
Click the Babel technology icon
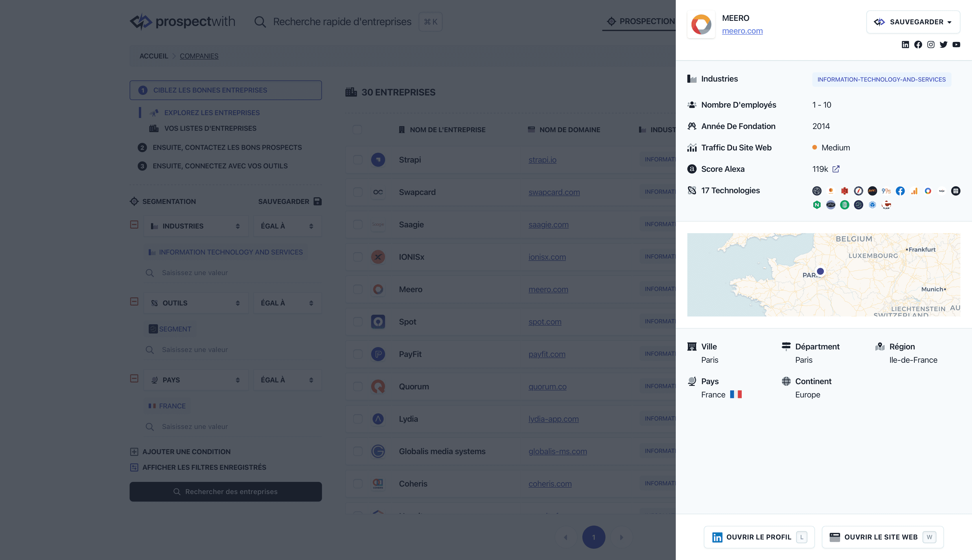(872, 191)
